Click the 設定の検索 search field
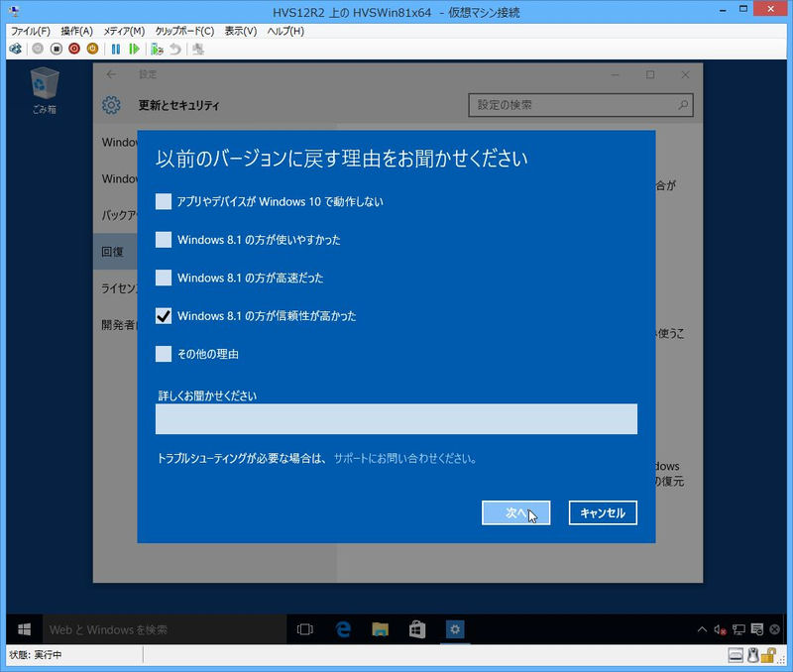The height and width of the screenshot is (672, 793). [581, 105]
